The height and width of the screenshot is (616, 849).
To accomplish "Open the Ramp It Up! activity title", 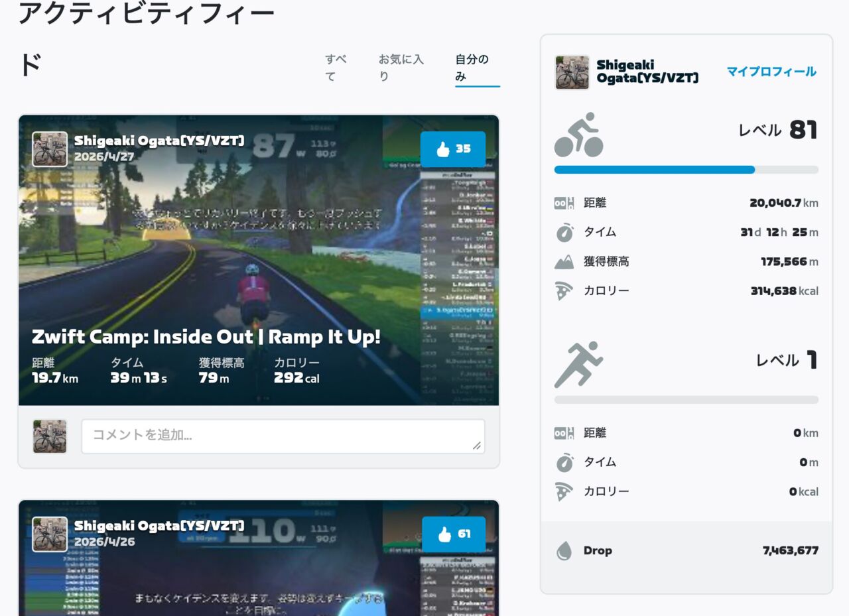I will [206, 337].
